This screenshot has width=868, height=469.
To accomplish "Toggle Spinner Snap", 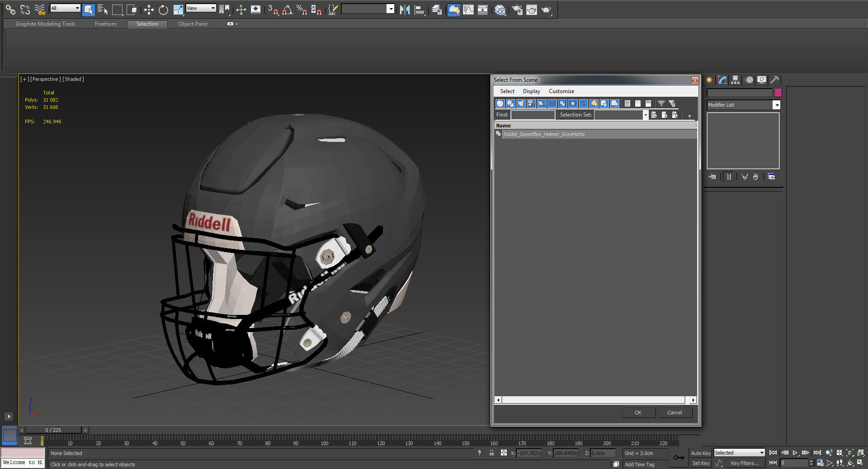I will coord(316,9).
